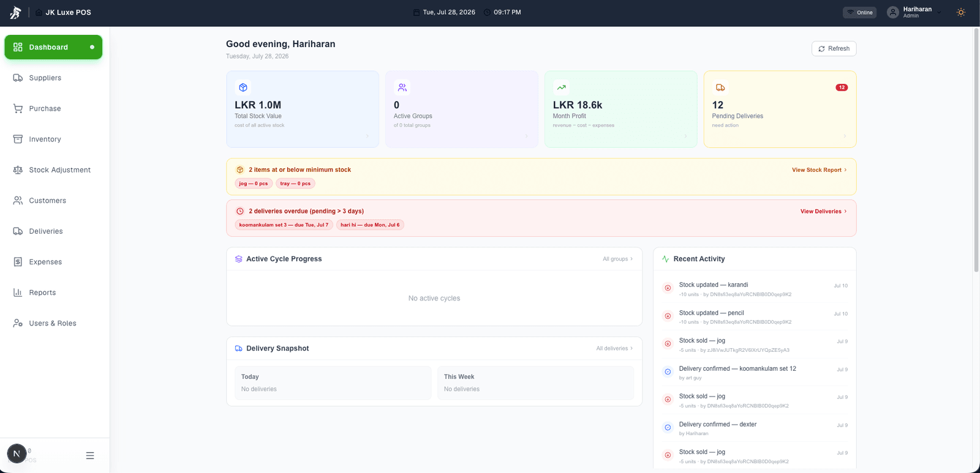Image resolution: width=980 pixels, height=473 pixels.
Task: Select the "hari hi — due Mon, Jul 6" chip
Action: coord(370,225)
